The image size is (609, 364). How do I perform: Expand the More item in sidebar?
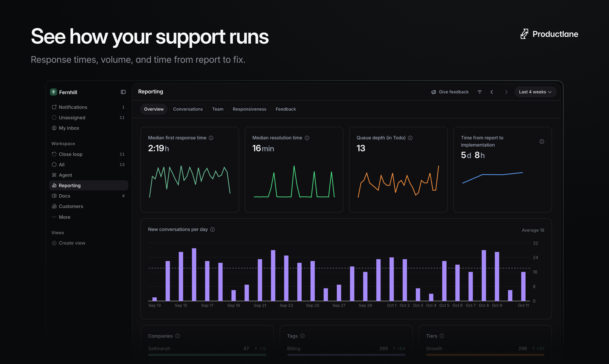[89, 217]
